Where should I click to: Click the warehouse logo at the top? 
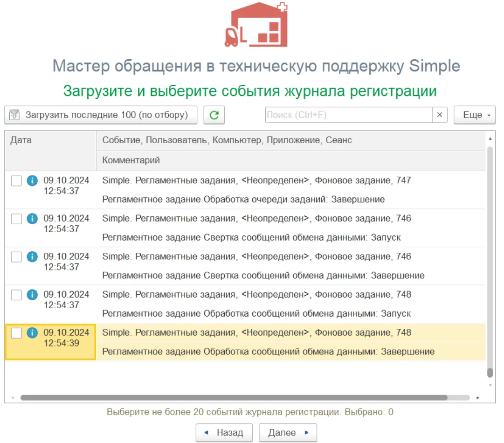[x=256, y=24]
